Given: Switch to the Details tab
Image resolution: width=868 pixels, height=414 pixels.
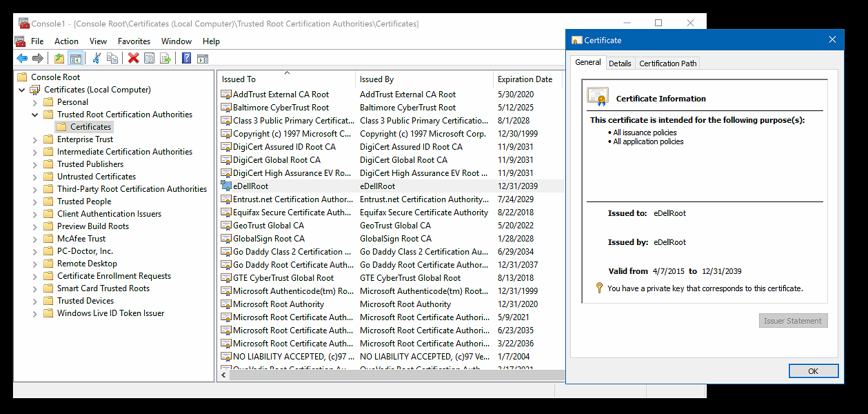Looking at the screenshot, I should pyautogui.click(x=620, y=63).
